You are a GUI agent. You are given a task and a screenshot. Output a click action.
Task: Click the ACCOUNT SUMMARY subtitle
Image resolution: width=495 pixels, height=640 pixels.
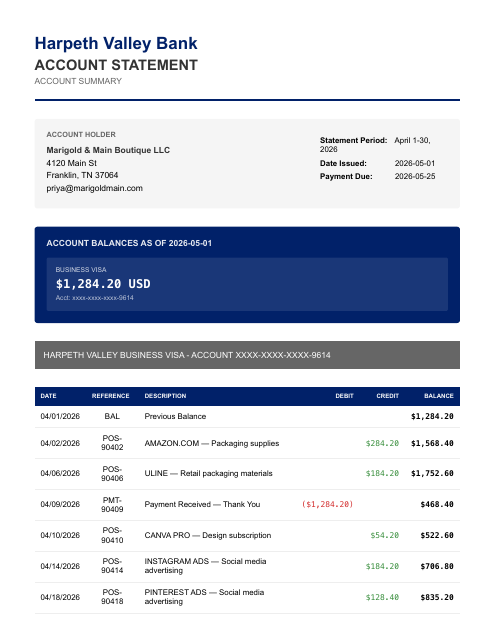click(78, 81)
